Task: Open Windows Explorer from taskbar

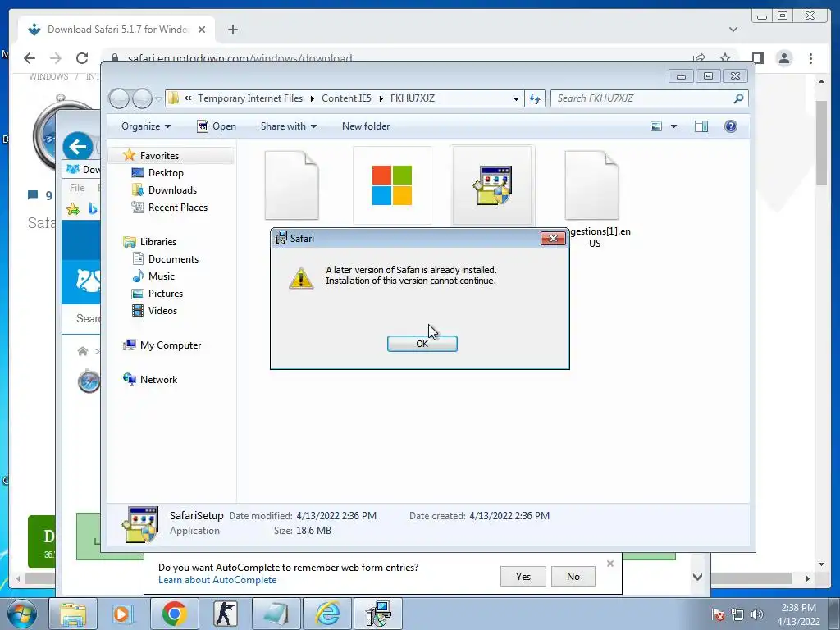Action: pyautogui.click(x=73, y=614)
